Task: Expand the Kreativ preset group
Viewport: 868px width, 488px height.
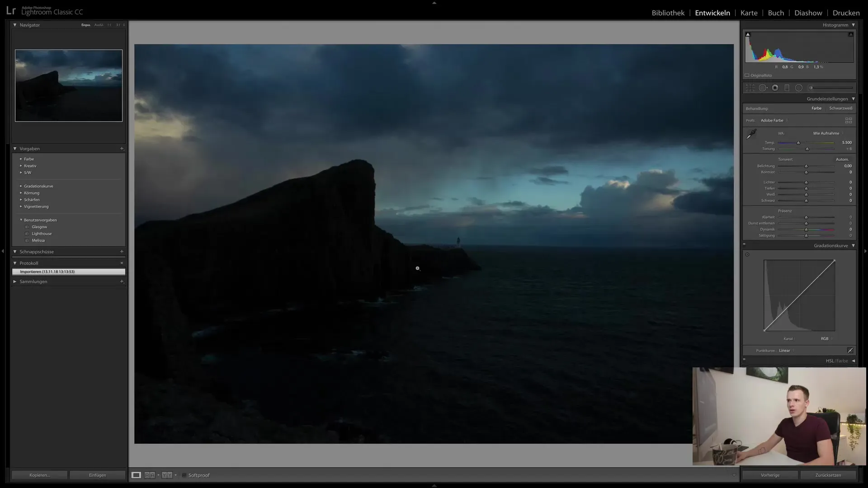Action: coord(21,166)
